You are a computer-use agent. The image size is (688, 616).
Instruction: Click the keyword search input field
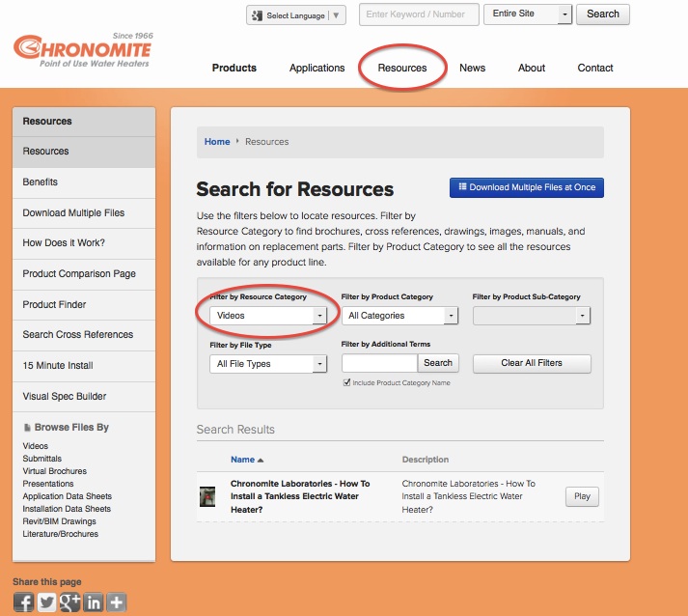tap(419, 14)
